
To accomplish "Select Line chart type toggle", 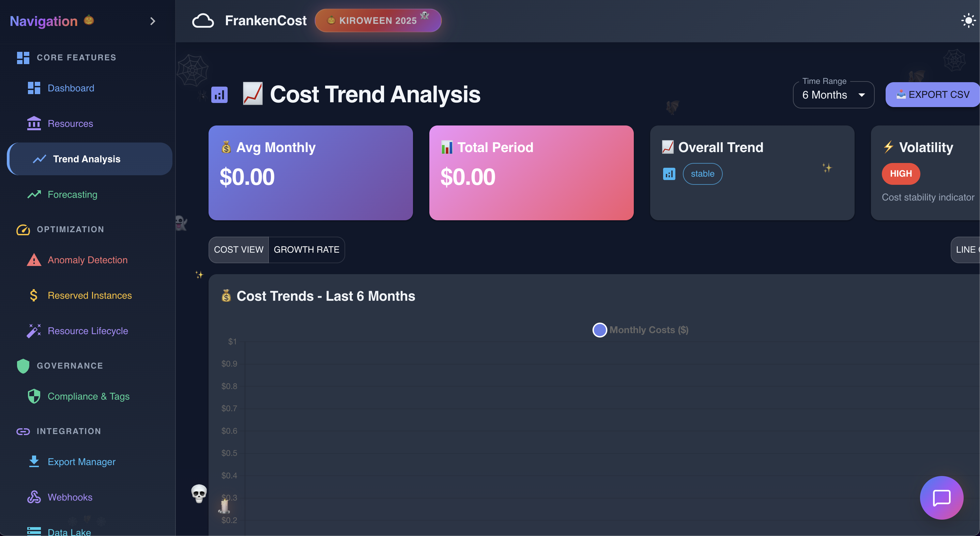I will [966, 250].
